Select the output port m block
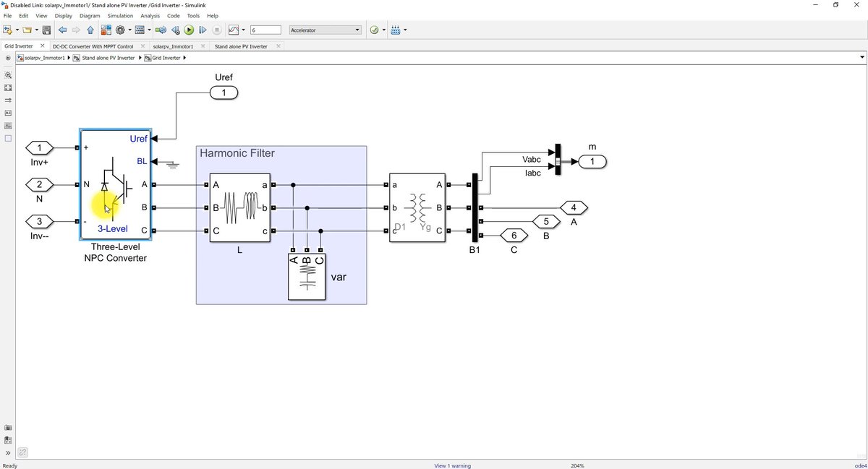The image size is (868, 469). pos(592,161)
